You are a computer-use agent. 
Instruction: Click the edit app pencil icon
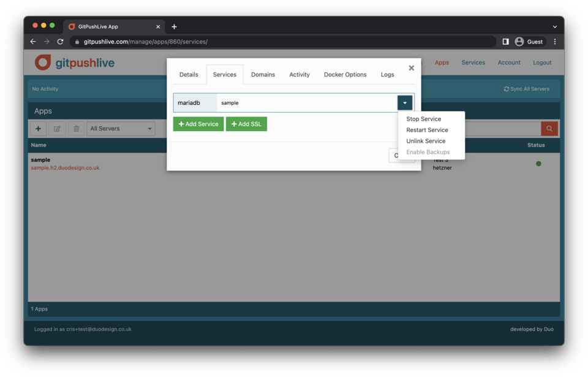coord(57,129)
